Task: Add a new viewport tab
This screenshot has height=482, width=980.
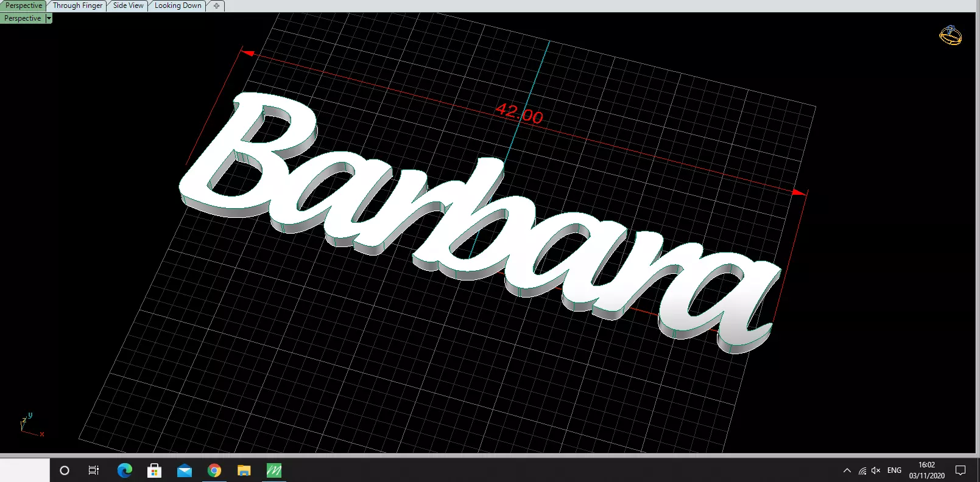Action: click(x=216, y=5)
